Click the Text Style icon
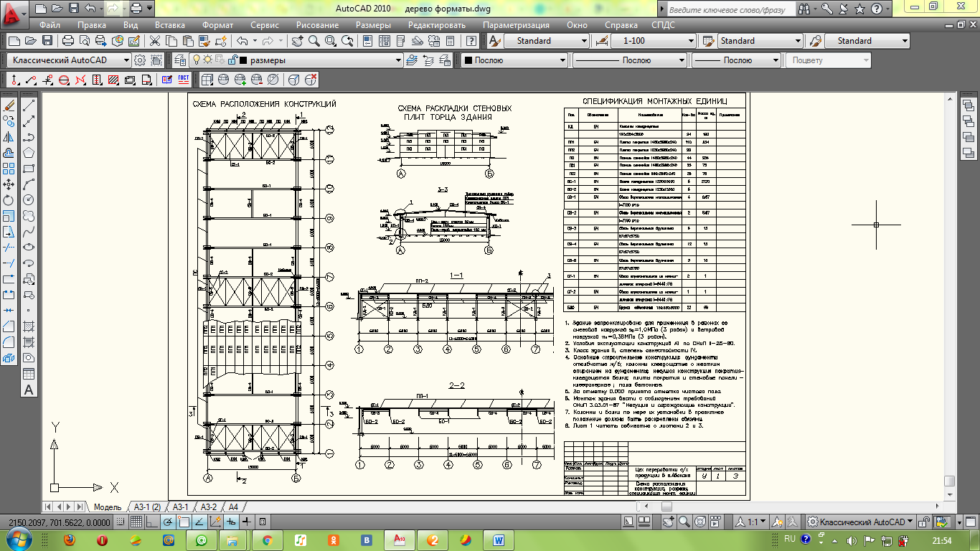980x551 pixels. click(495, 41)
